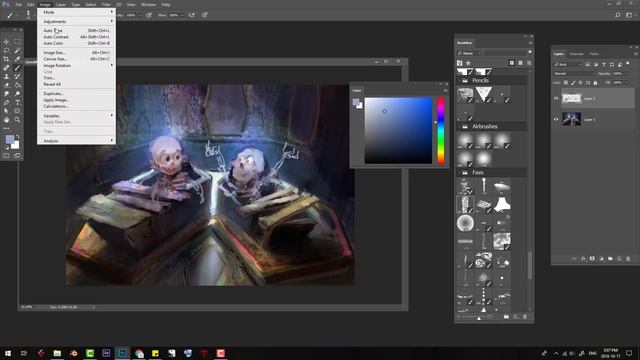Select the Pen tool
Viewport: 640px width, 360px height.
(x=6, y=102)
